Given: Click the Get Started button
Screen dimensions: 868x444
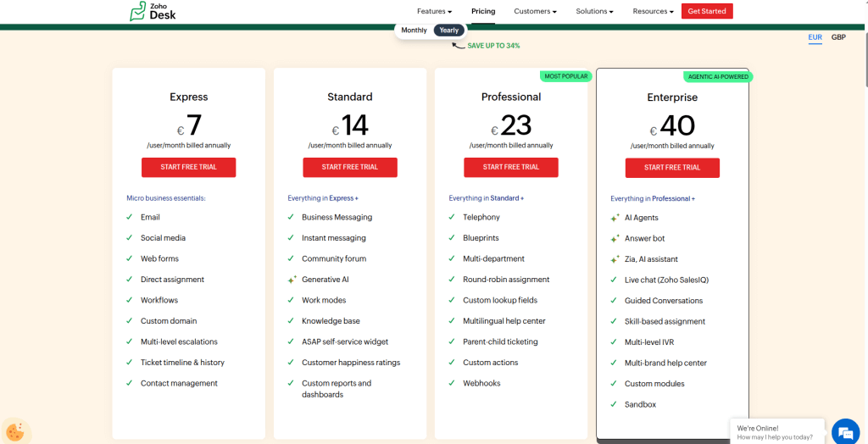Looking at the screenshot, I should tap(707, 11).
